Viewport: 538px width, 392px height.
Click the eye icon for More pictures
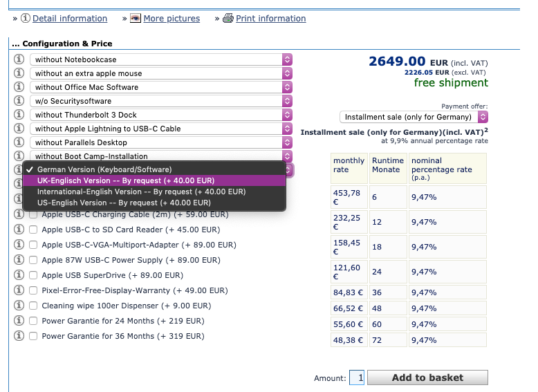click(x=136, y=18)
